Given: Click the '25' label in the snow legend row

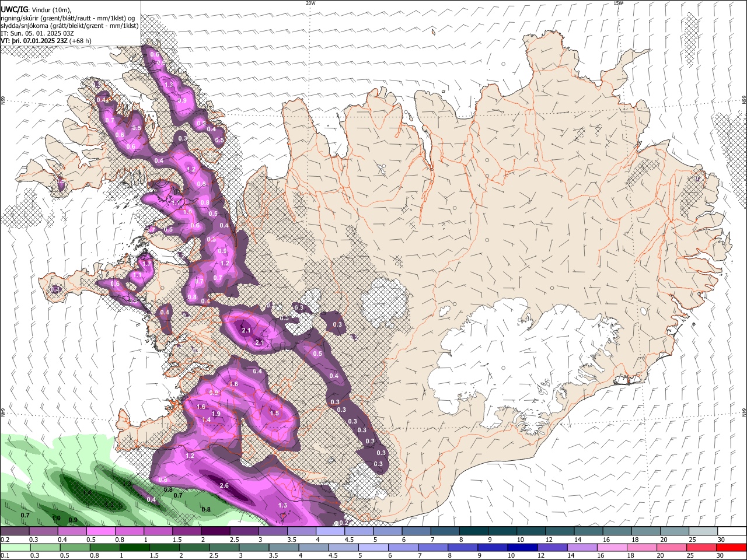Looking at the screenshot, I should tap(692, 540).
